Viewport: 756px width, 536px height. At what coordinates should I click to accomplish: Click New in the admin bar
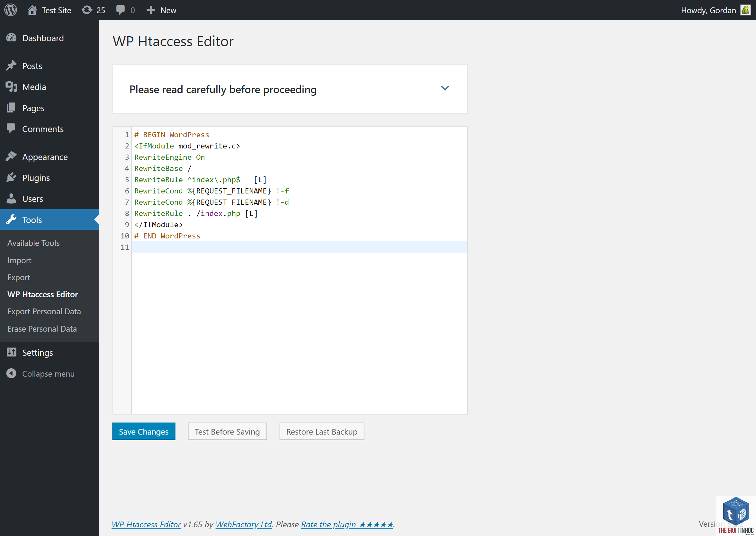pos(168,10)
